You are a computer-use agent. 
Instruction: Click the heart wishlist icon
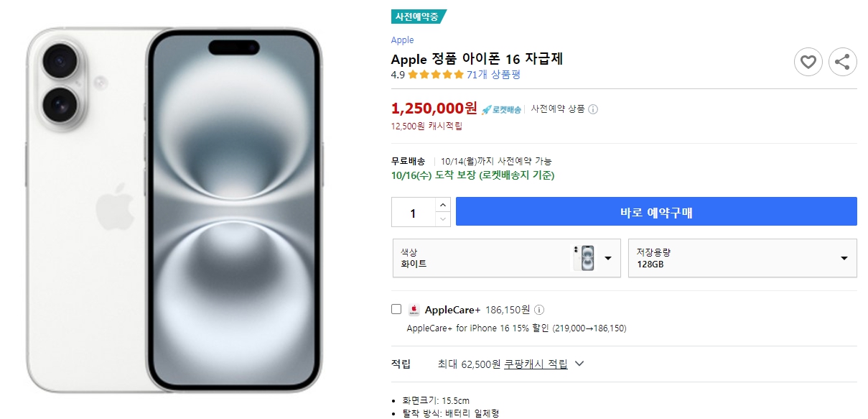tap(808, 63)
